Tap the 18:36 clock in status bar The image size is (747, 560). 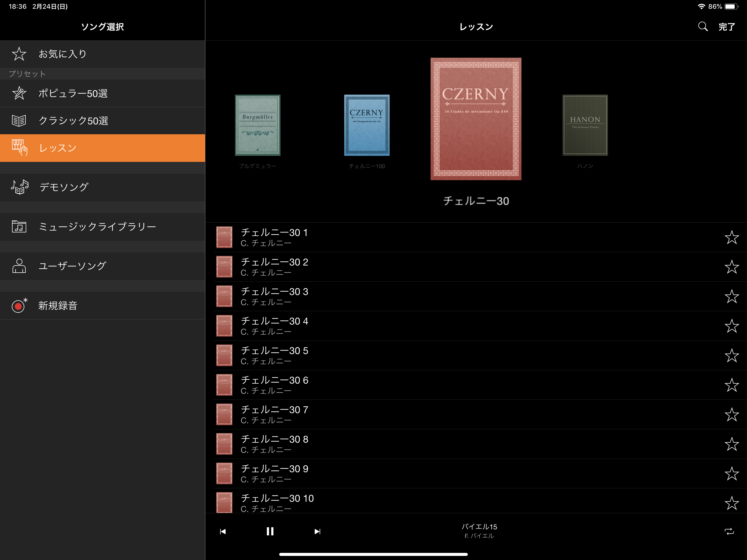(x=17, y=6)
